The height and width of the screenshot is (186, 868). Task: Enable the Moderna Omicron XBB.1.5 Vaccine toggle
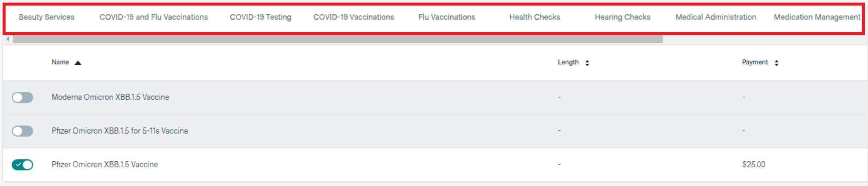pos(22,97)
